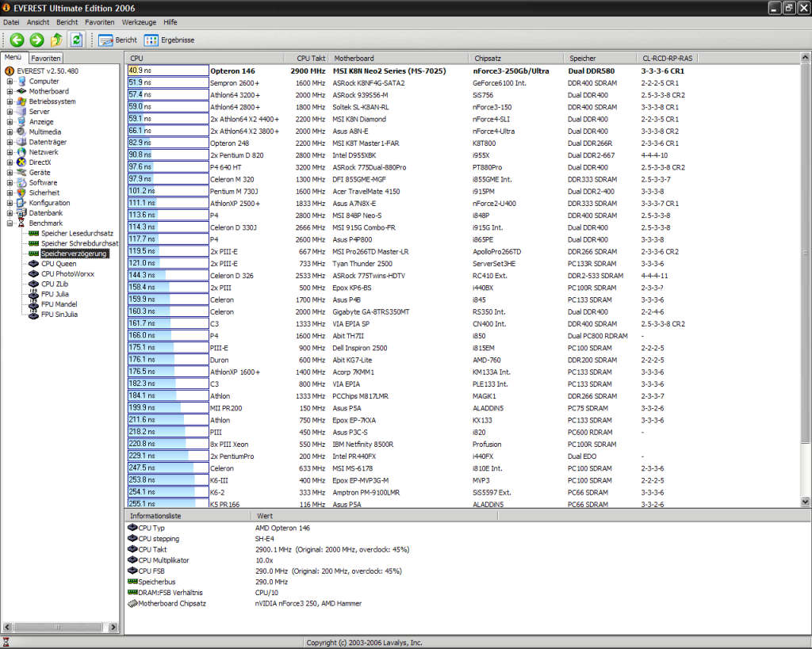Screen dimensions: 812x649
Task: Click the Netzwerk globe icon
Action: 21,152
